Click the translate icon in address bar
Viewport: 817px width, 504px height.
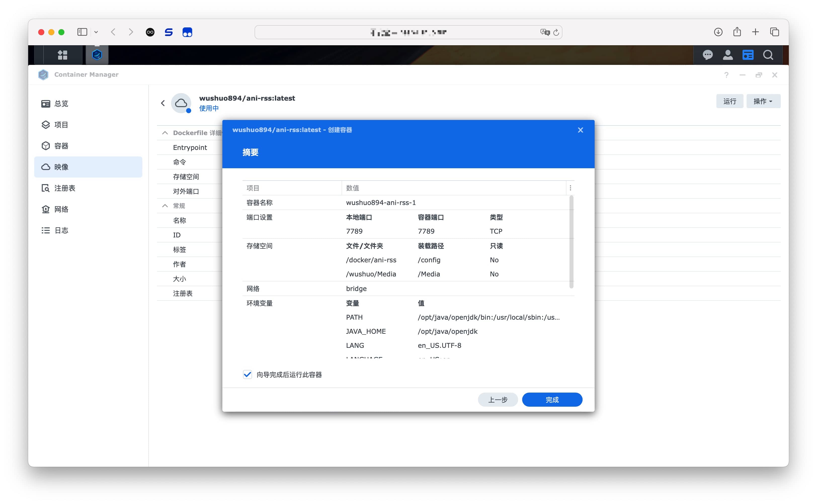[x=545, y=32]
